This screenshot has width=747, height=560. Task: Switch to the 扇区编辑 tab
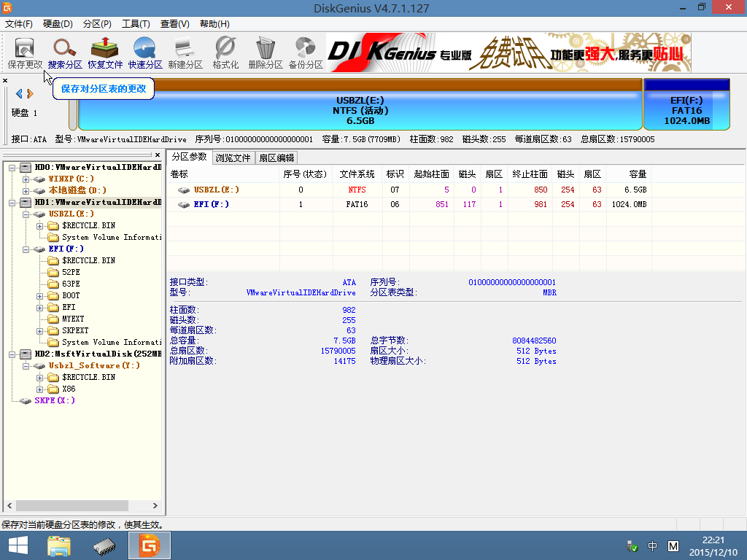click(x=276, y=157)
